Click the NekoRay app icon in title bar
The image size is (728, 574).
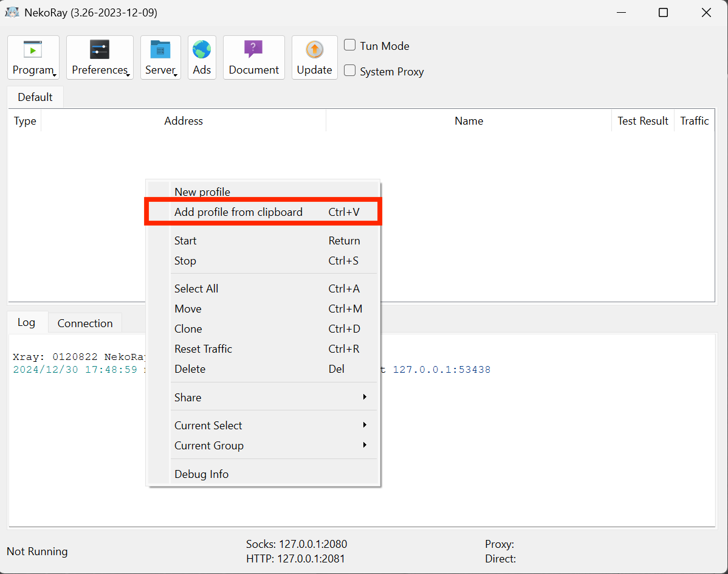point(12,13)
